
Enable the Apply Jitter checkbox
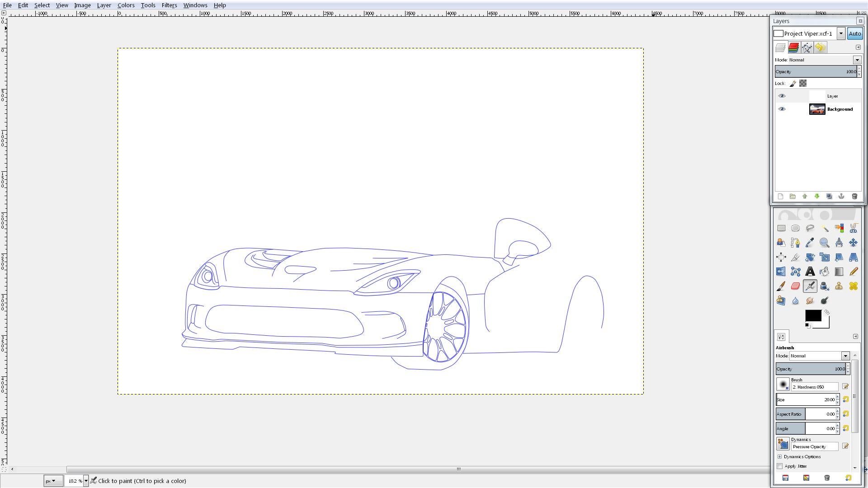click(x=779, y=466)
